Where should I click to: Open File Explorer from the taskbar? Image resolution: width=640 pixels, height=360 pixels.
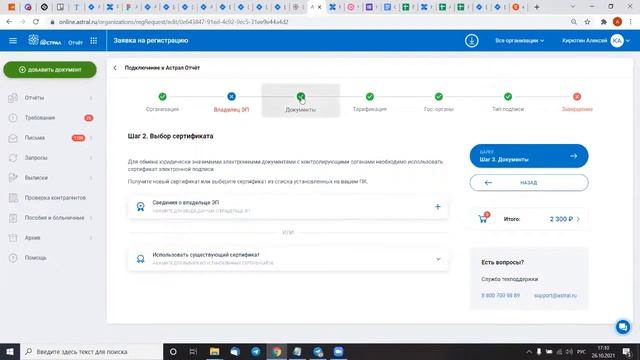(x=214, y=351)
